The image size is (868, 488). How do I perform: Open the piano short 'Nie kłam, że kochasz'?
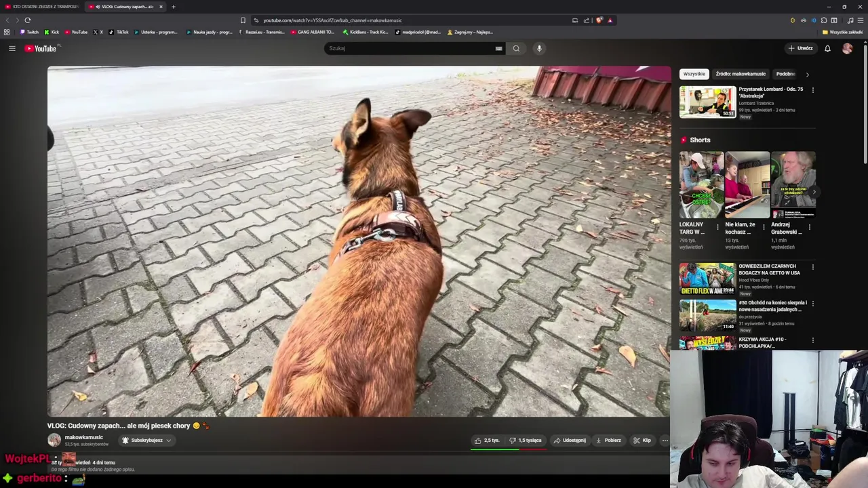point(747,184)
